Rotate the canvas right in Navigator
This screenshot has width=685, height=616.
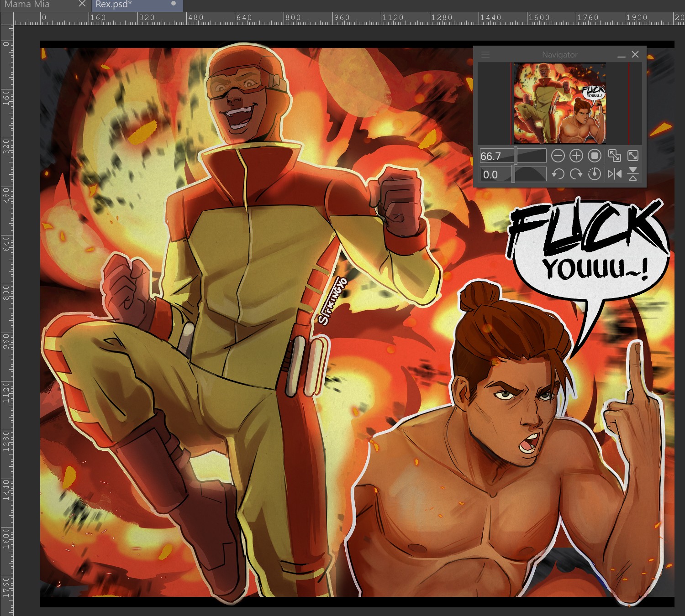(576, 174)
